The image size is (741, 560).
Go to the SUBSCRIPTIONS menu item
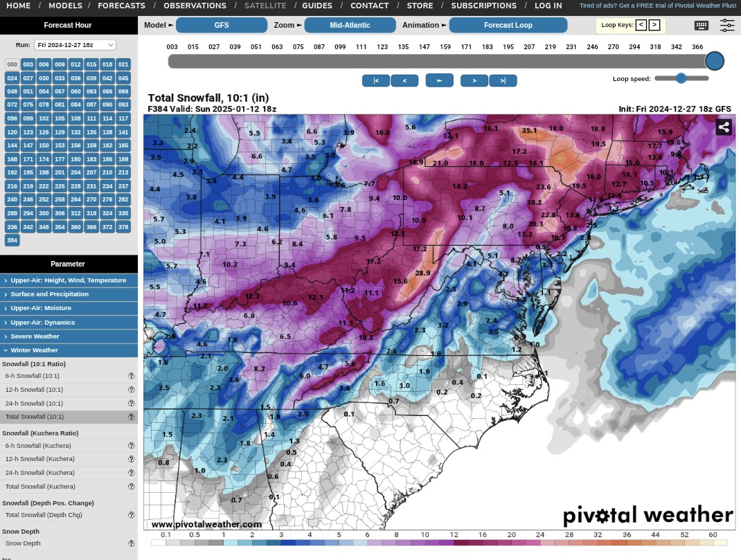(483, 6)
